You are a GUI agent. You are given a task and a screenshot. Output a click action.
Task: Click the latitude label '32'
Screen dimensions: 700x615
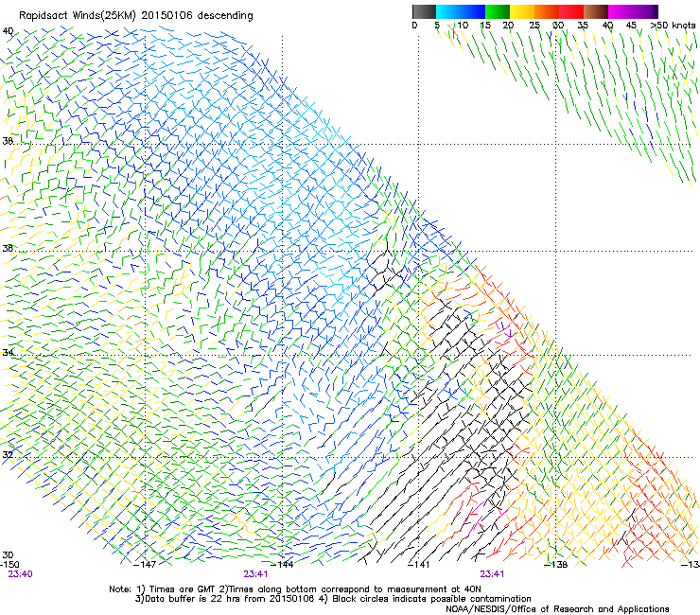click(8, 455)
